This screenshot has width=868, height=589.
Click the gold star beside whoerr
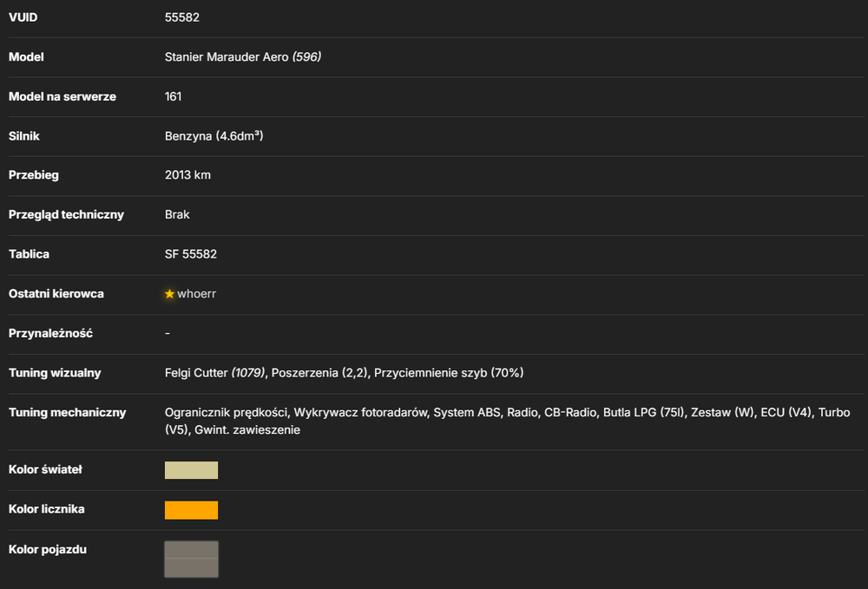point(169,294)
